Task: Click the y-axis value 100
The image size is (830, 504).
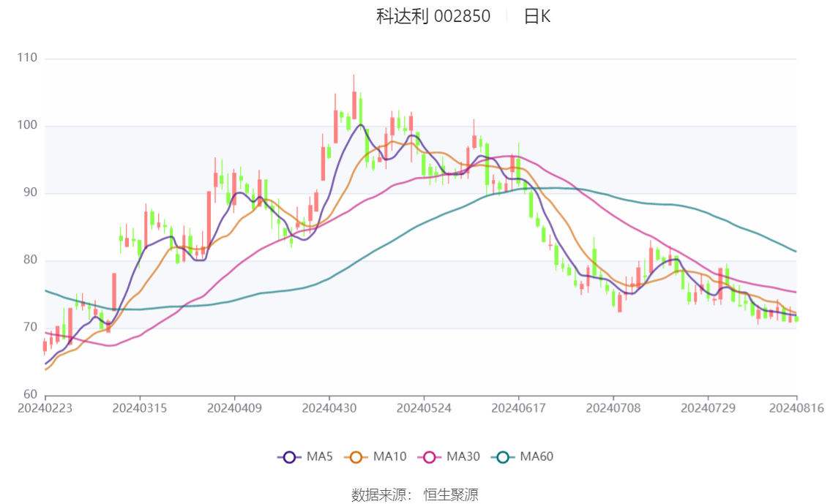Action: click(x=27, y=125)
